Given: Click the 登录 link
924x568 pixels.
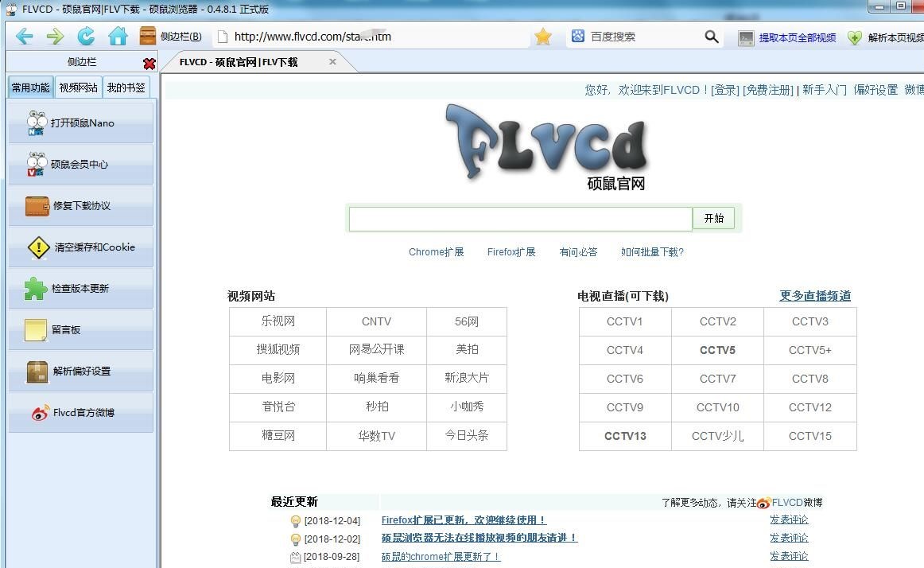Looking at the screenshot, I should tap(725, 90).
